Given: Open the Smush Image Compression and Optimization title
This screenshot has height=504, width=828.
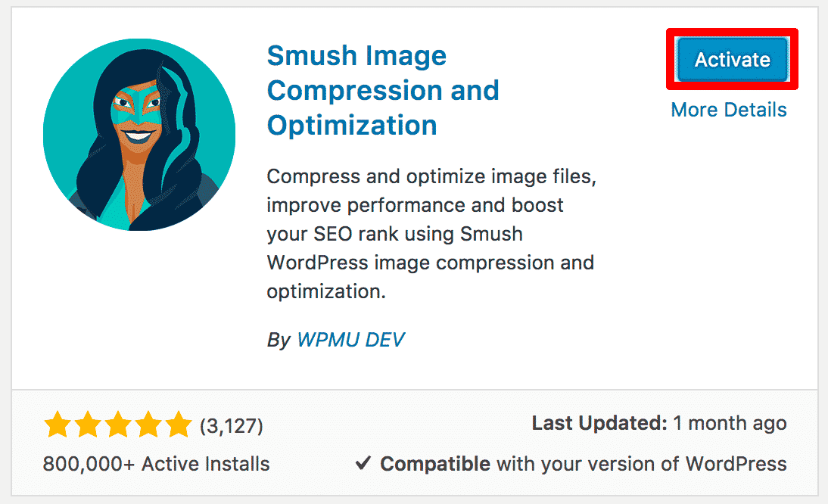Looking at the screenshot, I should (383, 90).
